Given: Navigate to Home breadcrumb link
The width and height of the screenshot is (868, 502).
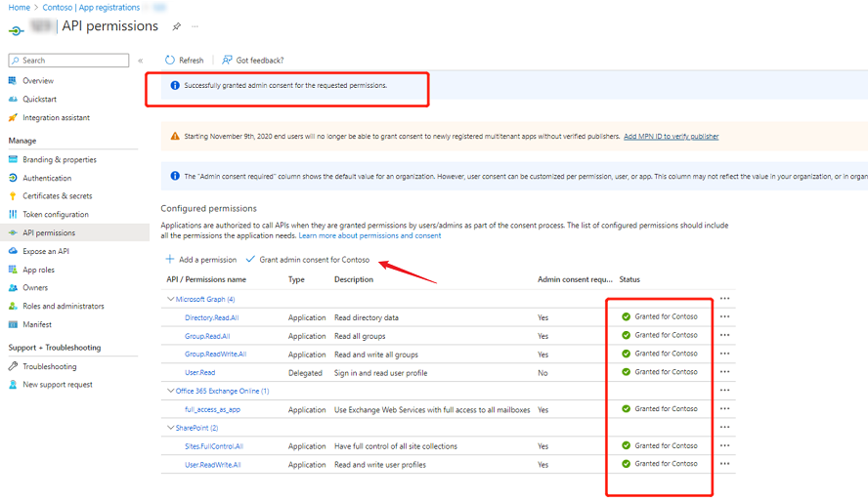Looking at the screenshot, I should pos(19,8).
